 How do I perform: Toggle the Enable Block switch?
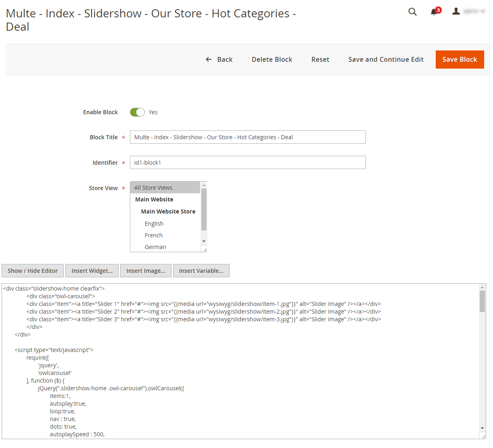tap(137, 112)
